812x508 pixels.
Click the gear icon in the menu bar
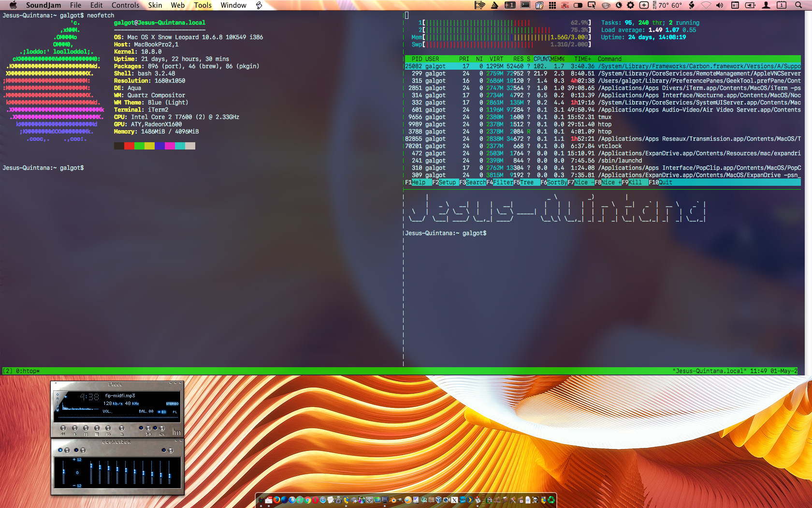631,5
